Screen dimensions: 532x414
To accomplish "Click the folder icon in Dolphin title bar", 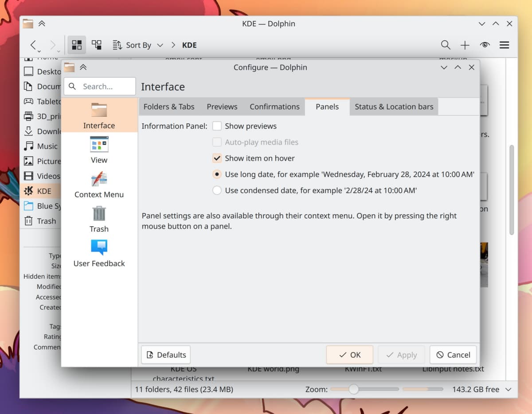I will coord(28,24).
